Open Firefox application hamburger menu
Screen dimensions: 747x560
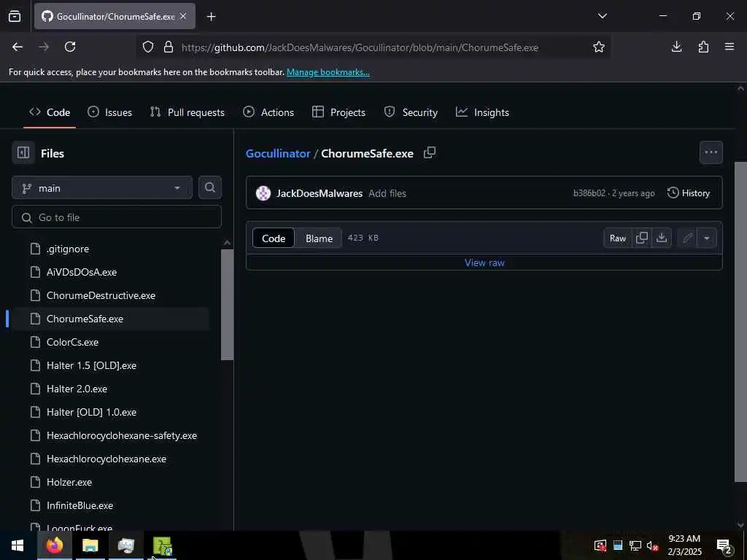[x=729, y=47]
